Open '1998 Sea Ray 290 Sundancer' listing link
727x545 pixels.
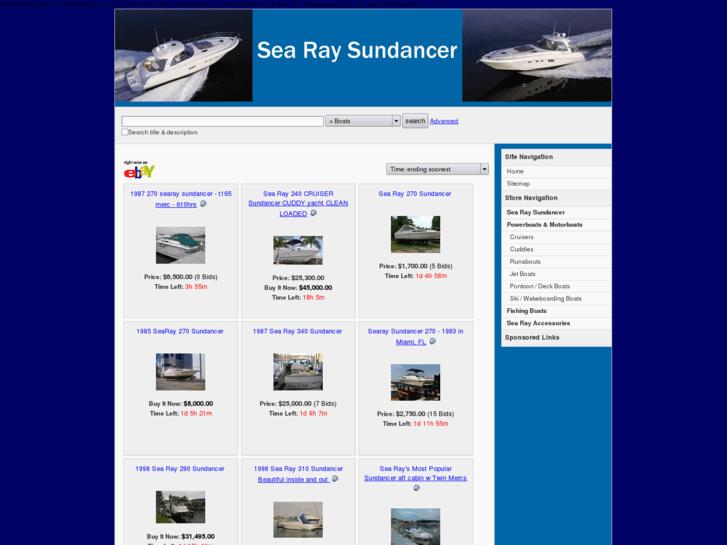click(x=180, y=468)
